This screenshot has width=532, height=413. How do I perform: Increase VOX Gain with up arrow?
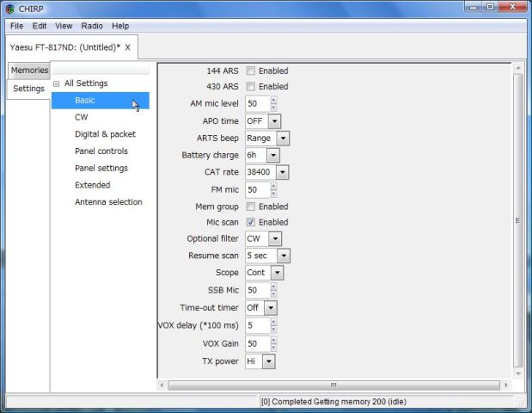point(273,340)
